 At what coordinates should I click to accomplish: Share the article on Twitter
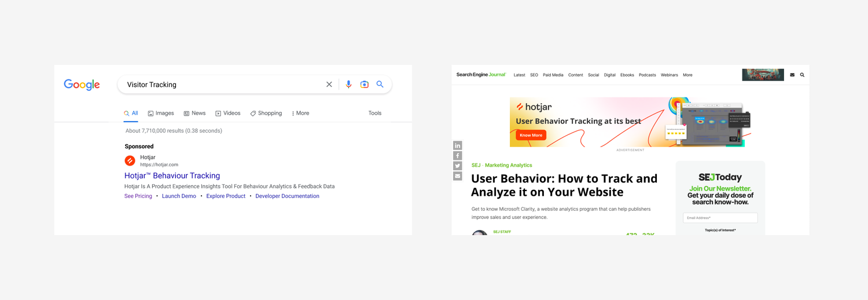click(x=458, y=166)
